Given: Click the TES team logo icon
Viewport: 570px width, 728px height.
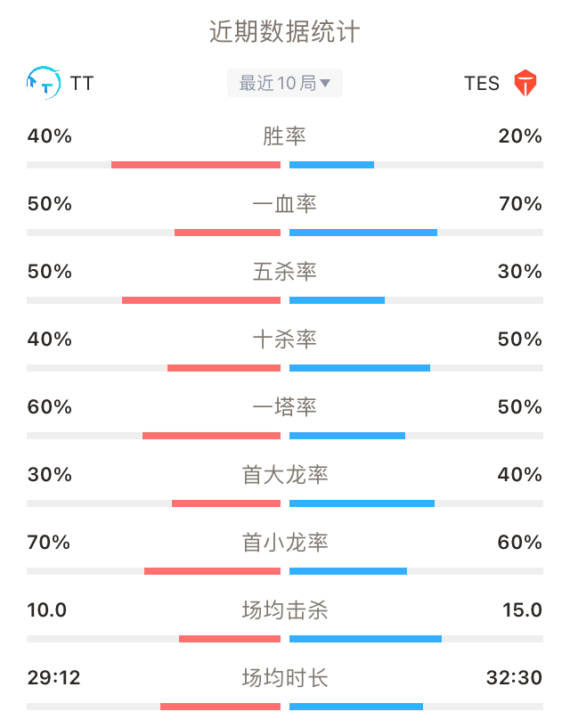Looking at the screenshot, I should pyautogui.click(x=525, y=83).
